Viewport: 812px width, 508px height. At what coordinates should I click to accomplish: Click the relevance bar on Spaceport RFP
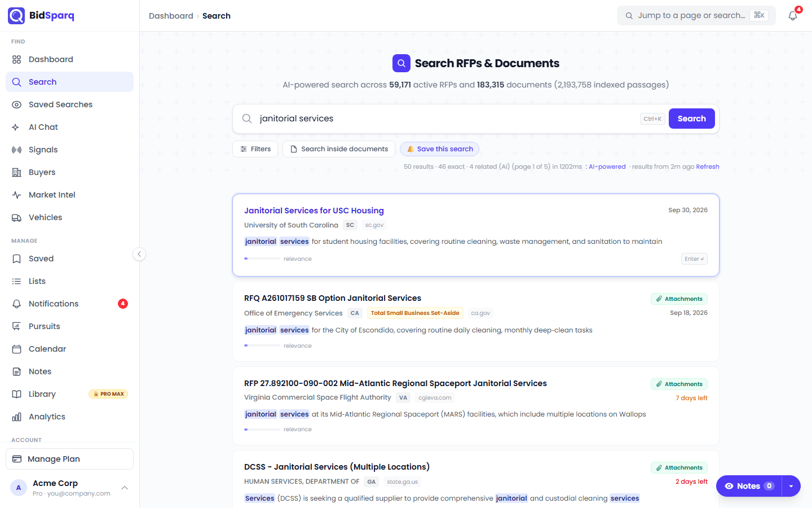tap(262, 430)
